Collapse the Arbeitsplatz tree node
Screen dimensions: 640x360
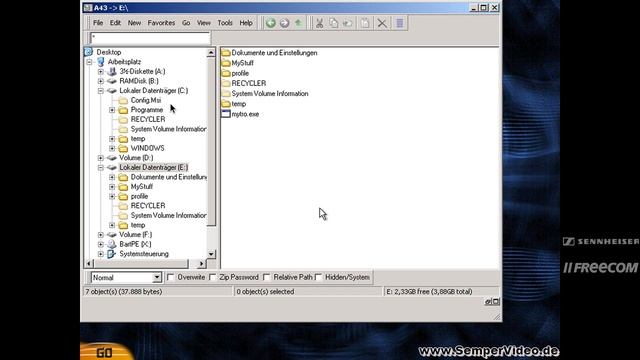89,62
